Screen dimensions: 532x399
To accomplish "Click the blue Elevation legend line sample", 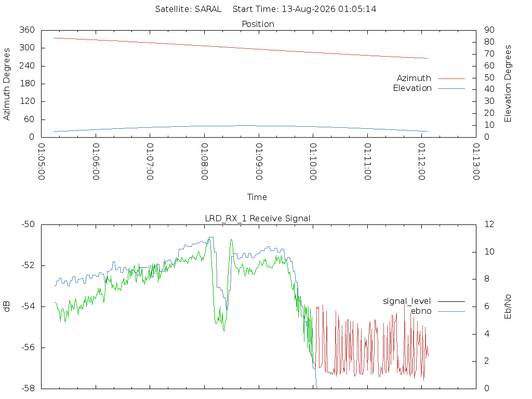I will pyautogui.click(x=451, y=88).
